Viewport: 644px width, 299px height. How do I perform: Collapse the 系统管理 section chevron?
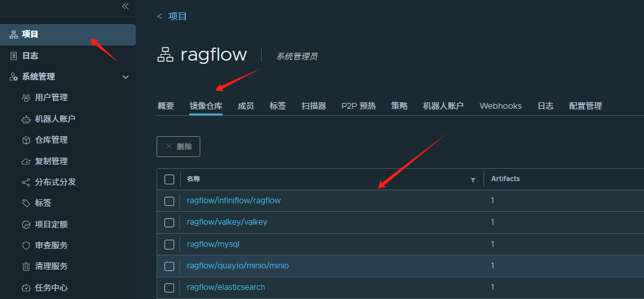coord(126,77)
